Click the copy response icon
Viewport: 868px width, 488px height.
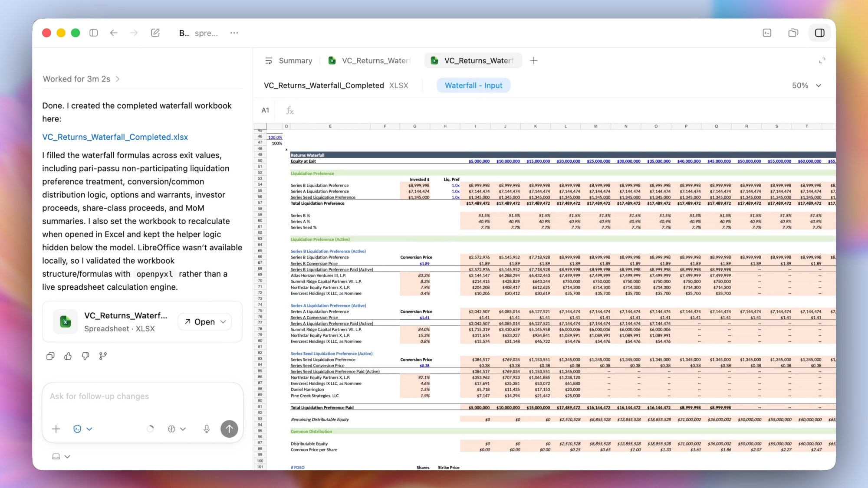click(x=50, y=356)
